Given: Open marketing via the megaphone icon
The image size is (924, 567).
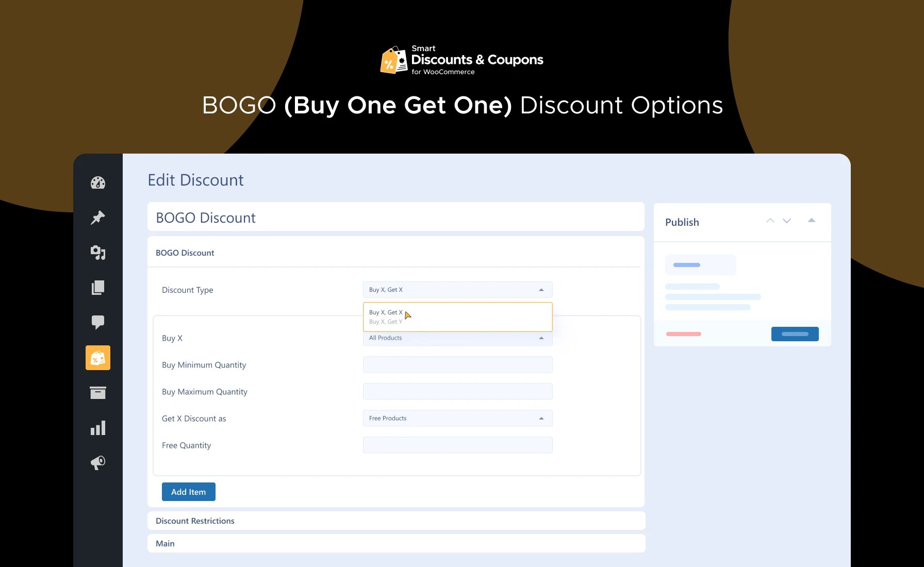Looking at the screenshot, I should (98, 462).
